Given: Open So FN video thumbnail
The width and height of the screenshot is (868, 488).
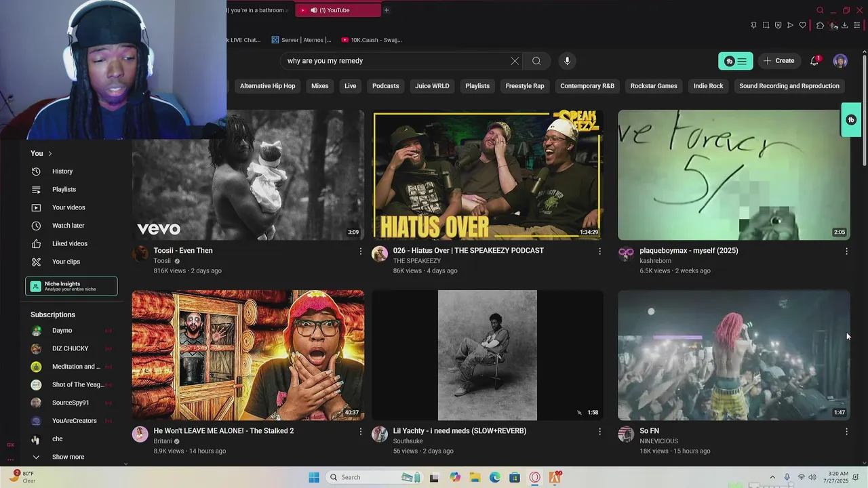Looking at the screenshot, I should (x=734, y=355).
